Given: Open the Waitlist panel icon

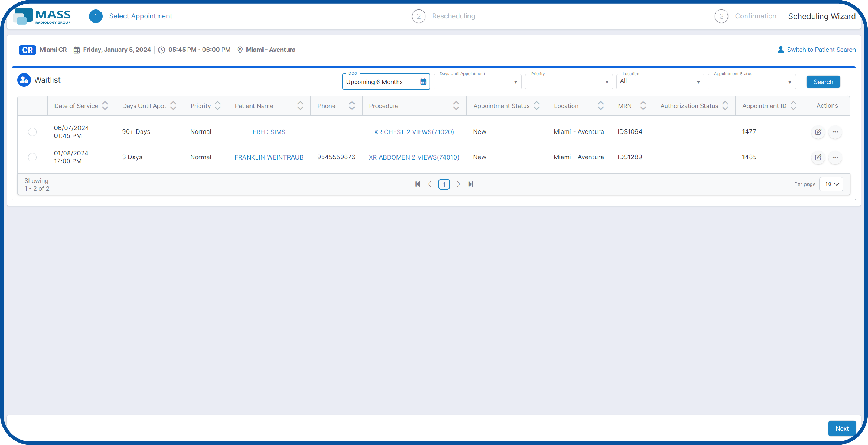Looking at the screenshot, I should pos(24,80).
